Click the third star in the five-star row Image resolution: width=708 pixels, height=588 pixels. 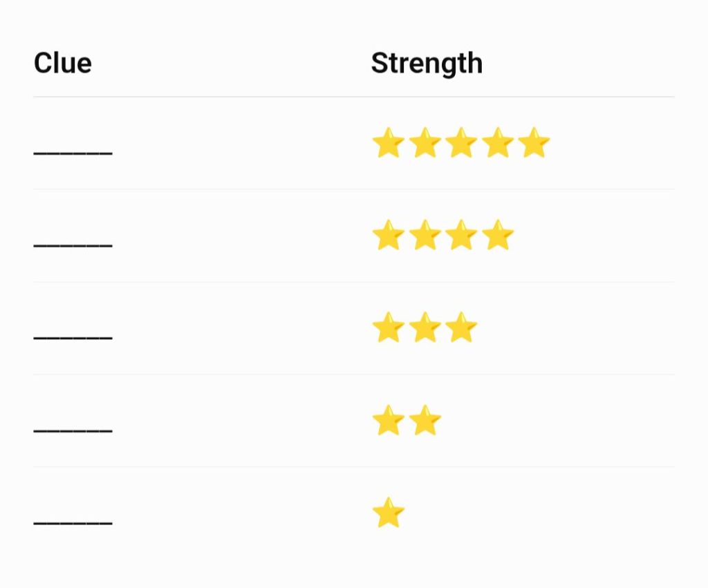pos(461,142)
